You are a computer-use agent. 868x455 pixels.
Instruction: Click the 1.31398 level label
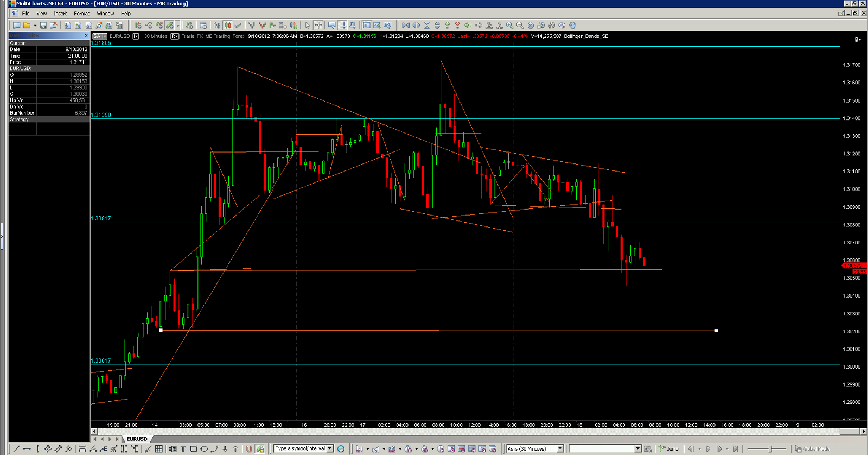(x=101, y=115)
